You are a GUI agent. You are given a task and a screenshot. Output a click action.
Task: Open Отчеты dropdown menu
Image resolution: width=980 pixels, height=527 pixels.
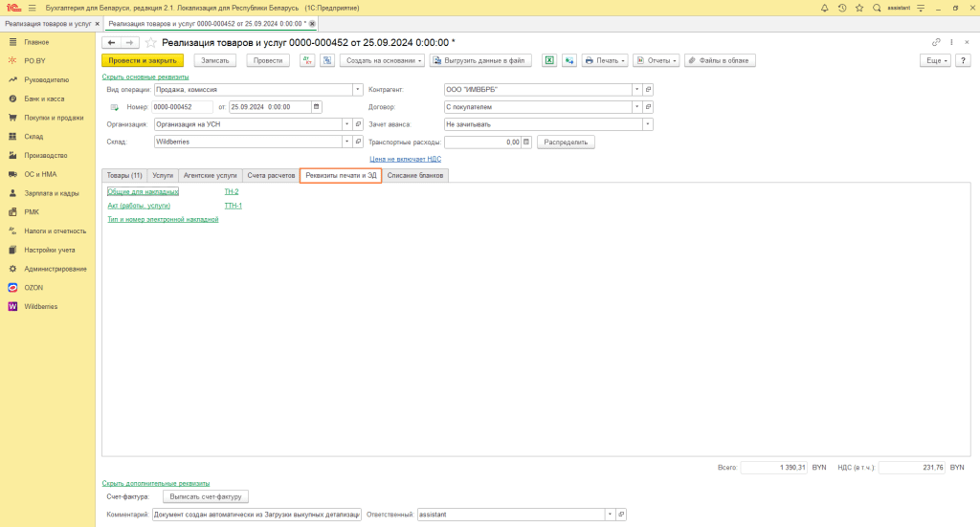click(x=657, y=60)
